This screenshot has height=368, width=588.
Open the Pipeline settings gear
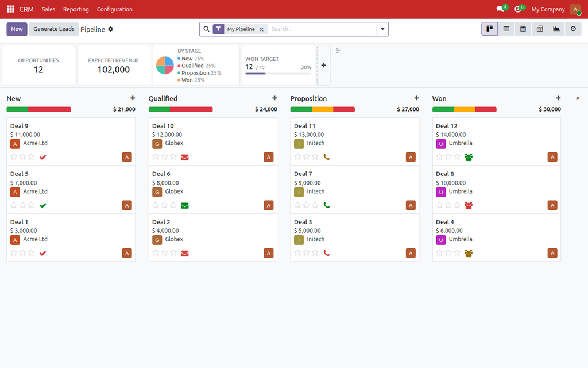point(110,29)
